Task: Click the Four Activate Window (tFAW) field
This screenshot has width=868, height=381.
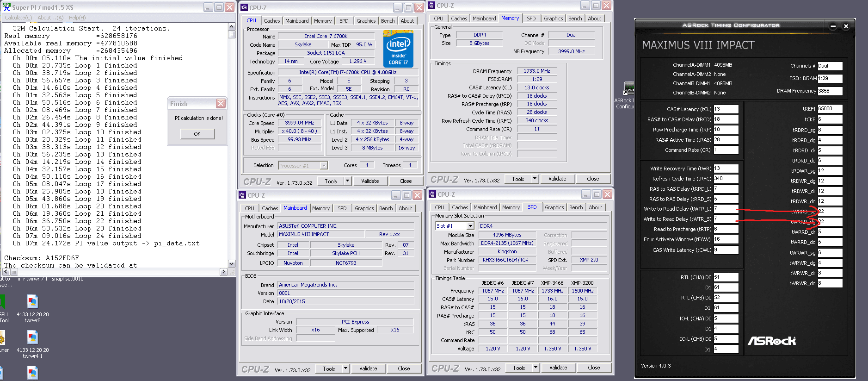Action: (726, 239)
